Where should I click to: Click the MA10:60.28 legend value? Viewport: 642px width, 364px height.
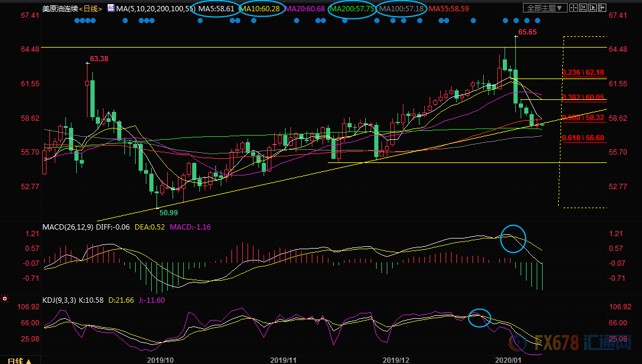coord(261,10)
